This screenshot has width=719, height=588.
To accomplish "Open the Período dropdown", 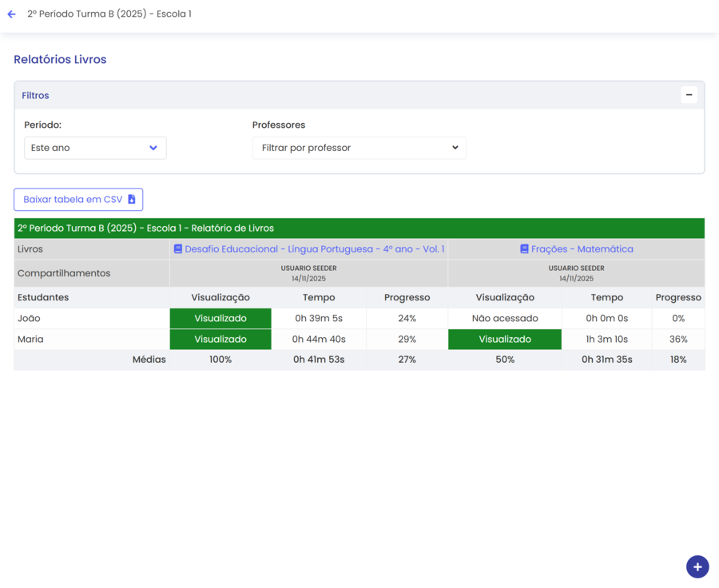I will 95,148.
